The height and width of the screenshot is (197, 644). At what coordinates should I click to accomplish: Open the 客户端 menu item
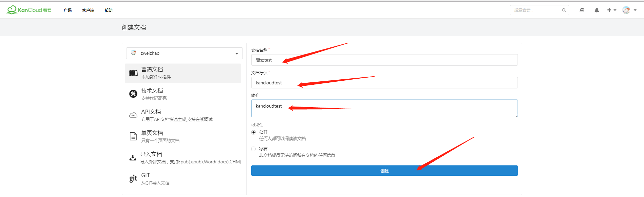(x=88, y=10)
